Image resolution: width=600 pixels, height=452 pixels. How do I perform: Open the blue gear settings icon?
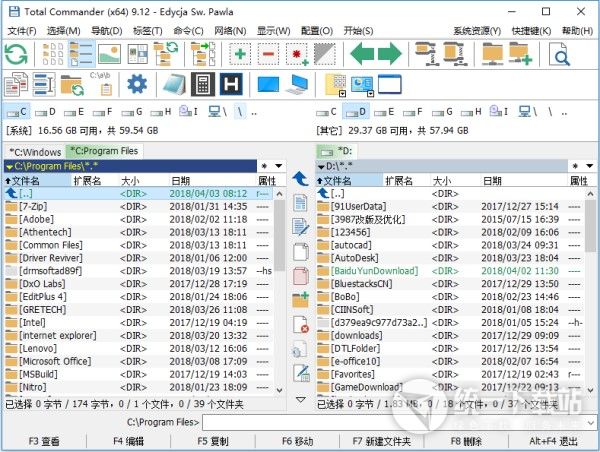(x=137, y=84)
